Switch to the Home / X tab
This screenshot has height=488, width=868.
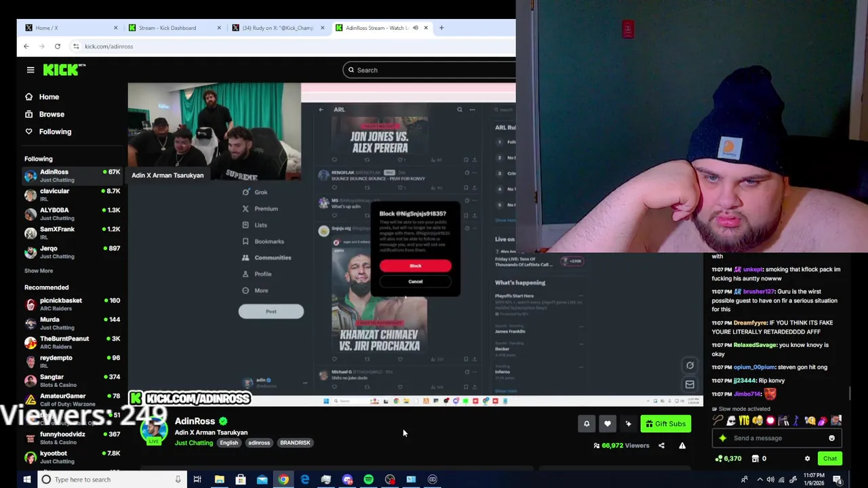(71, 28)
